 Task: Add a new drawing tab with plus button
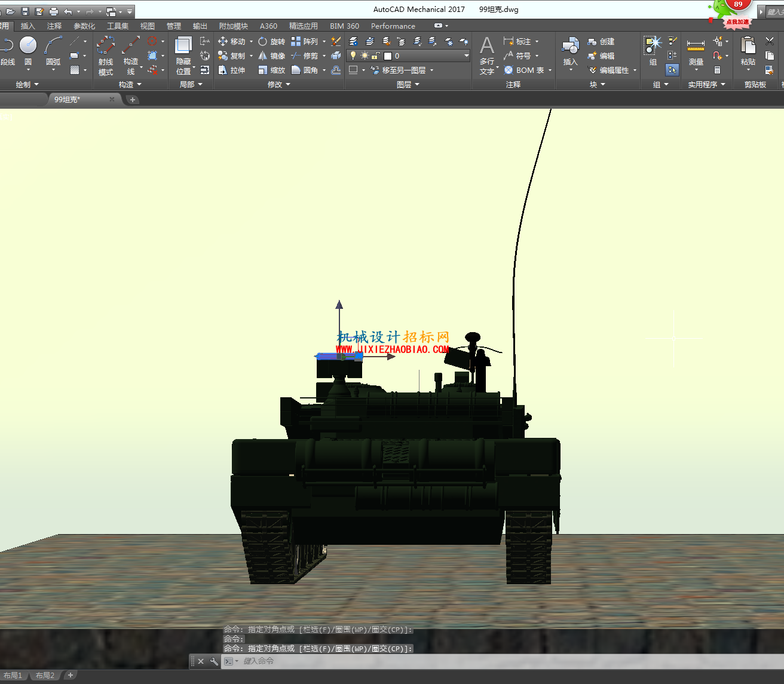pyautogui.click(x=133, y=100)
